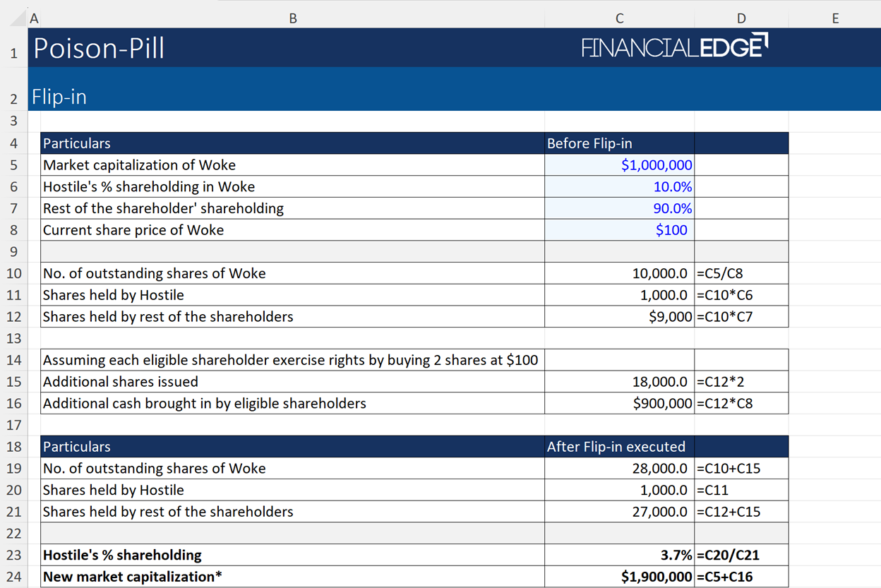The height and width of the screenshot is (588, 881).
Task: Click the 10.0% Hostile shareholding input cell
Action: (619, 187)
